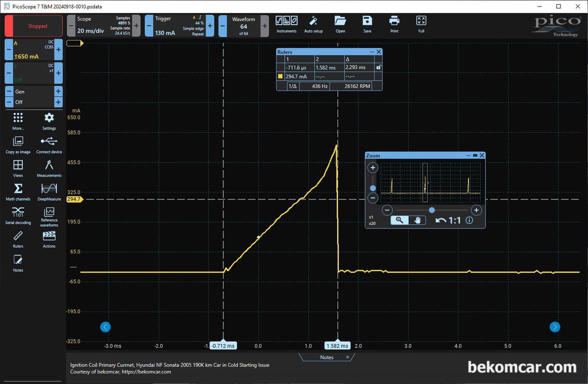Select the 1.582 ms time ruler handle
The width and height of the screenshot is (588, 384).
point(338,345)
